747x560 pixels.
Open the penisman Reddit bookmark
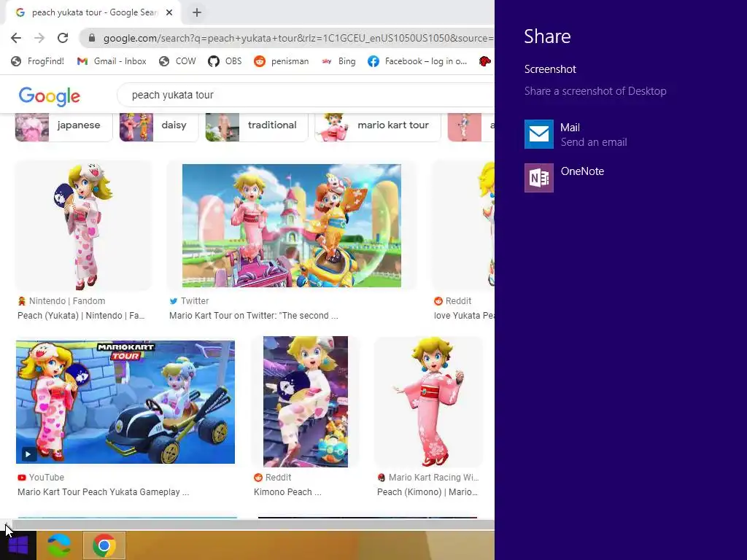click(281, 61)
